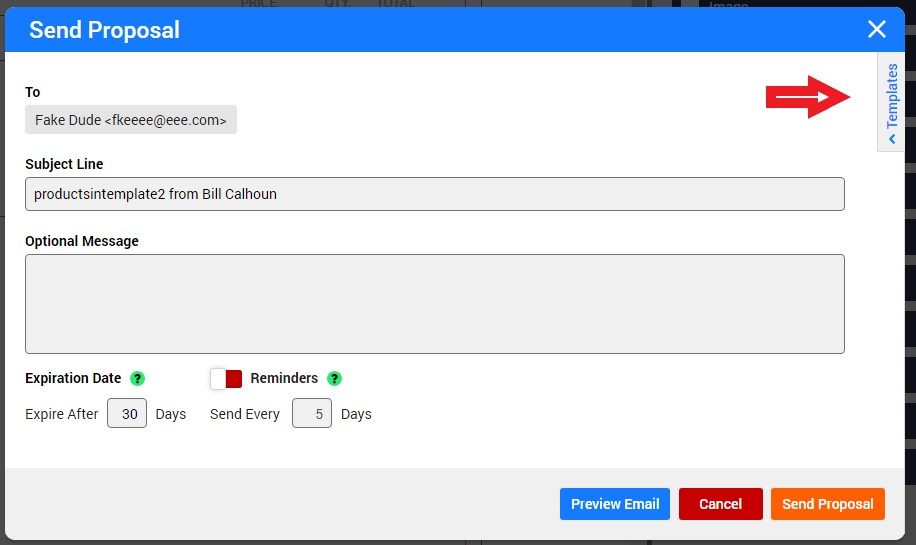
Task: Expand Templates panel using the chevron arrow
Action: tap(892, 140)
